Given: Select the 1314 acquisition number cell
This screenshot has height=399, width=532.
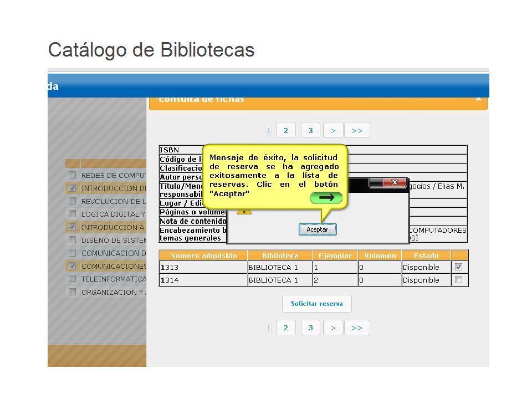Looking at the screenshot, I should pos(203,280).
